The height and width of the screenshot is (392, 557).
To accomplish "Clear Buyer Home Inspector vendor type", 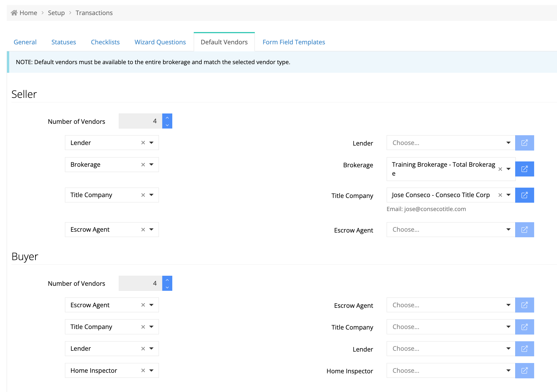I will pyautogui.click(x=143, y=371).
